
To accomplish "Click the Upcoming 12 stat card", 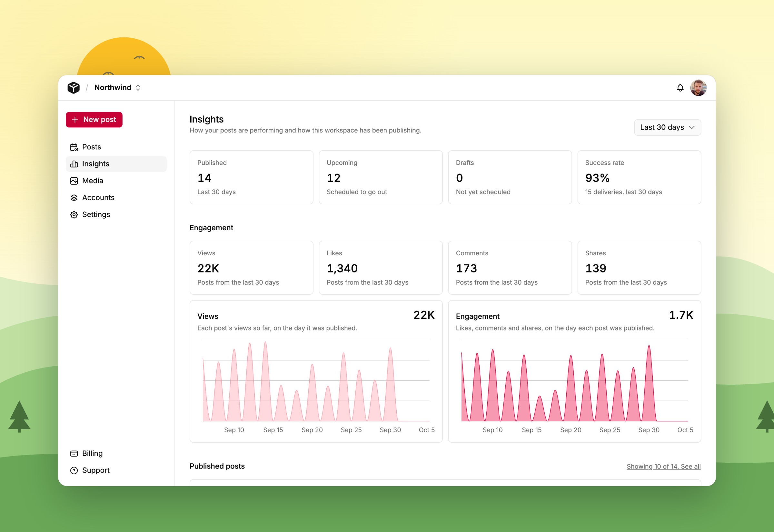I will click(381, 177).
